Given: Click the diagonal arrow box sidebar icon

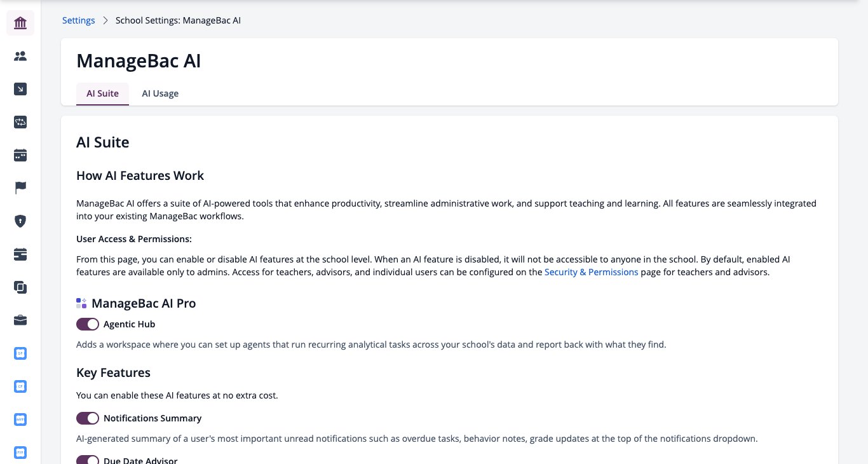Looking at the screenshot, I should coord(20,90).
